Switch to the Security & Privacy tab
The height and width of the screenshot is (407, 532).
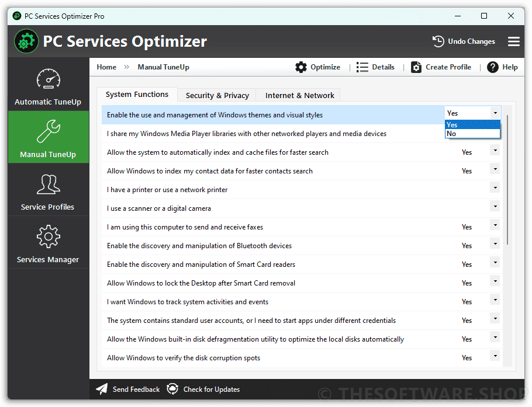point(217,96)
